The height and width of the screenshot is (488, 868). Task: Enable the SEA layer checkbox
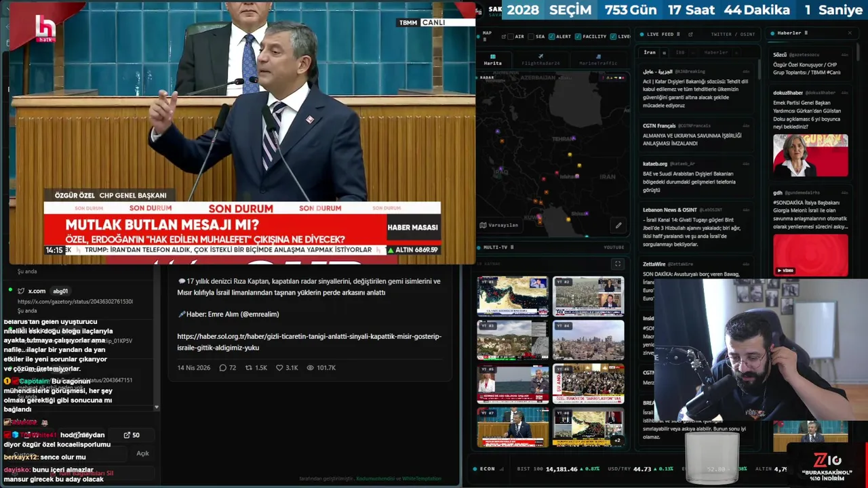click(531, 37)
